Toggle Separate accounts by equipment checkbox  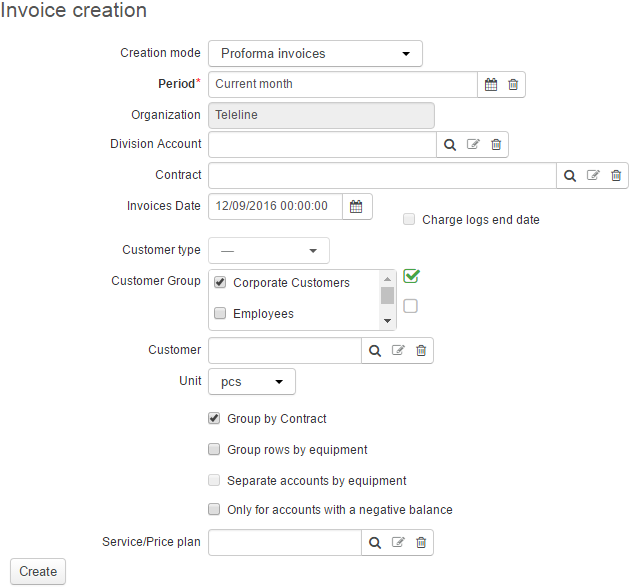[x=214, y=480]
